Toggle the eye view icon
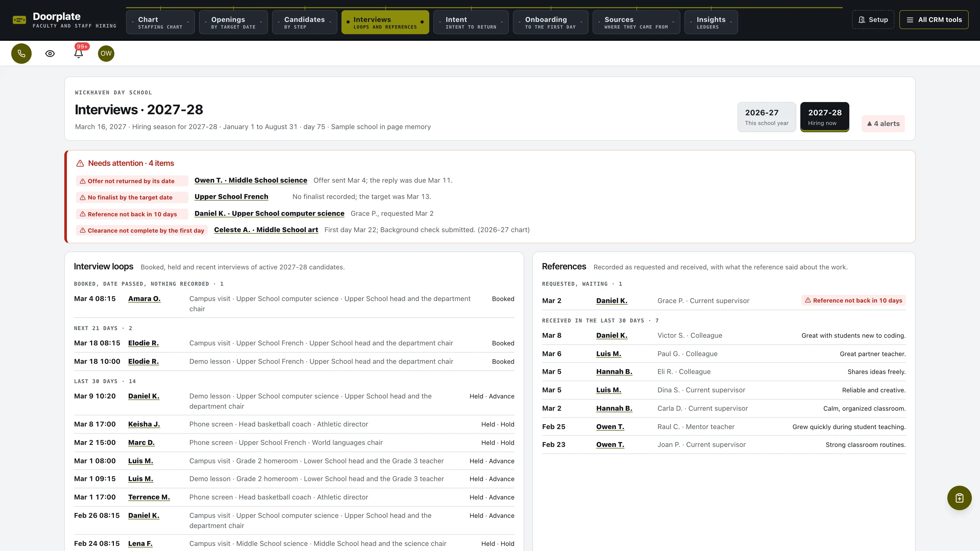 tap(50, 54)
